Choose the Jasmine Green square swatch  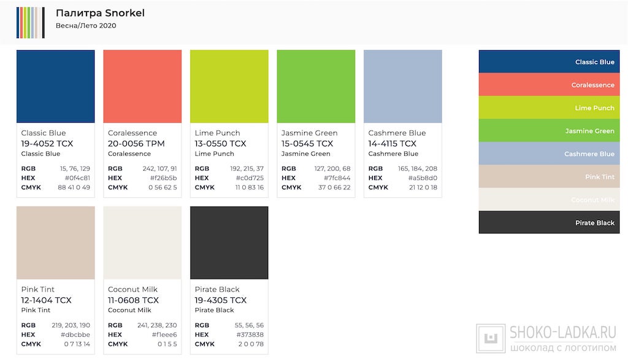coord(316,86)
